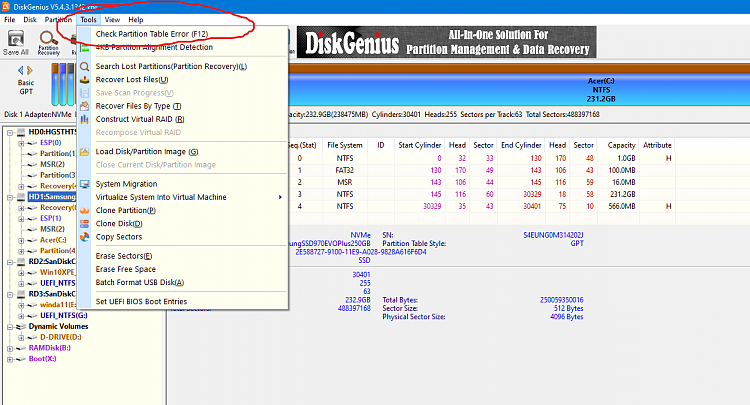Click the Acer(C:) NTFS 231.2GB partition bar
Viewport: 750px width, 405px height.
(519, 90)
